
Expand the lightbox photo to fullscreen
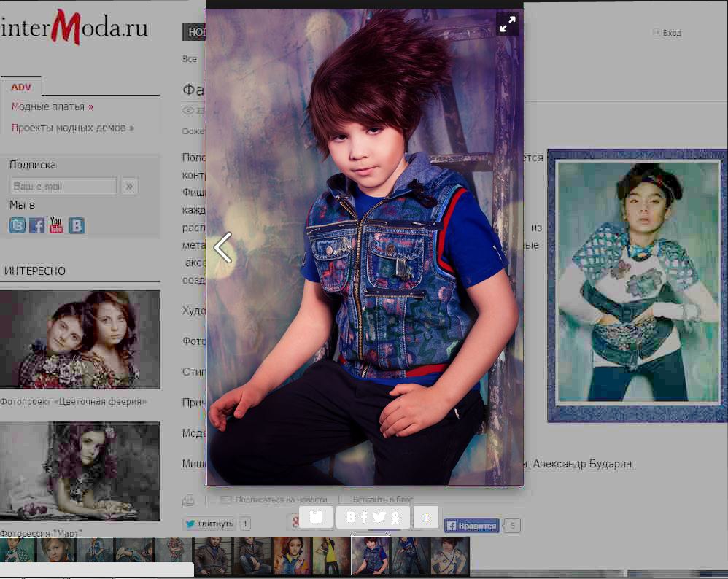click(x=508, y=24)
